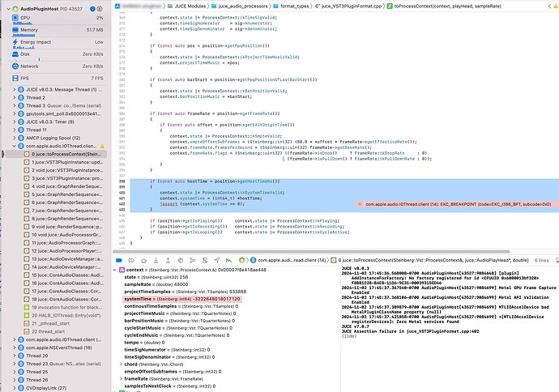Click the blue info icon beside AudioPluginHost PID
This screenshot has height=392, width=559.
click(92, 9)
